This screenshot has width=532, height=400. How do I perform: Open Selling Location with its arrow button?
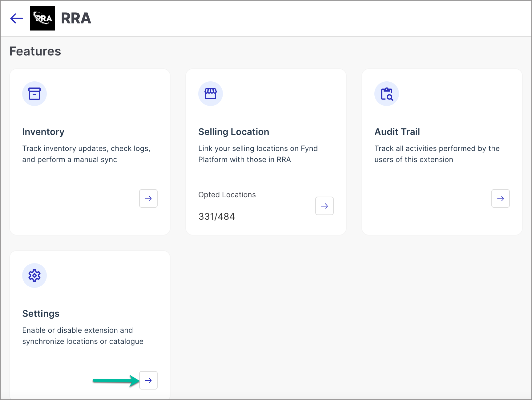pos(324,206)
